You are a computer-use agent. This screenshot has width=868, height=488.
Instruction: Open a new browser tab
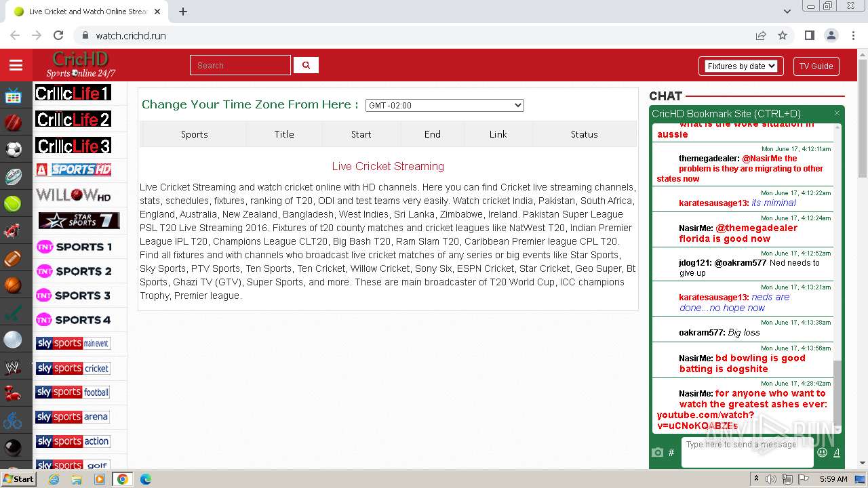click(183, 12)
